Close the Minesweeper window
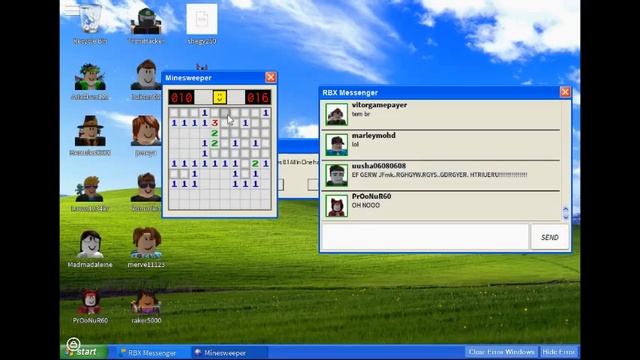Screen dimensions: 640x360 pyautogui.click(x=271, y=78)
